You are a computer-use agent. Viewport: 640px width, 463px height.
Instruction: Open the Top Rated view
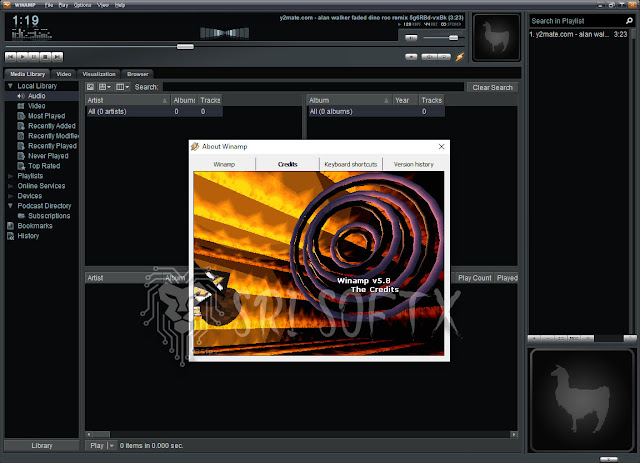(44, 166)
